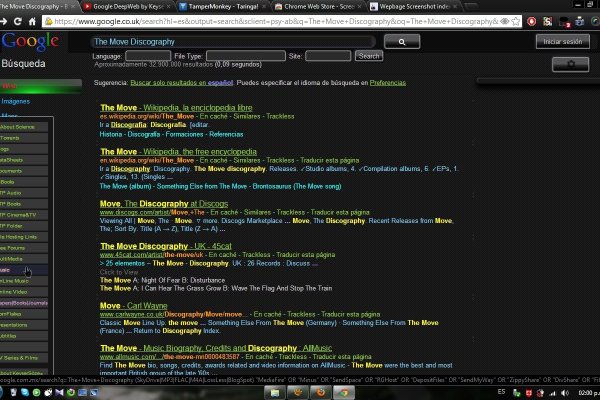Open the The Move (album) sublink
Viewport: 600px width, 400px height.
(126, 186)
